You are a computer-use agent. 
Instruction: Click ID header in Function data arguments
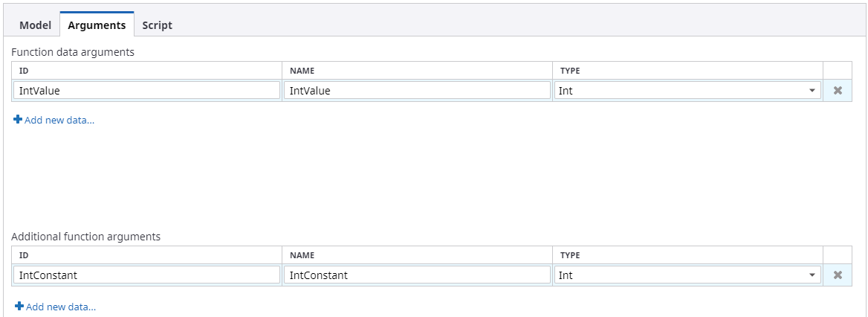coord(24,71)
